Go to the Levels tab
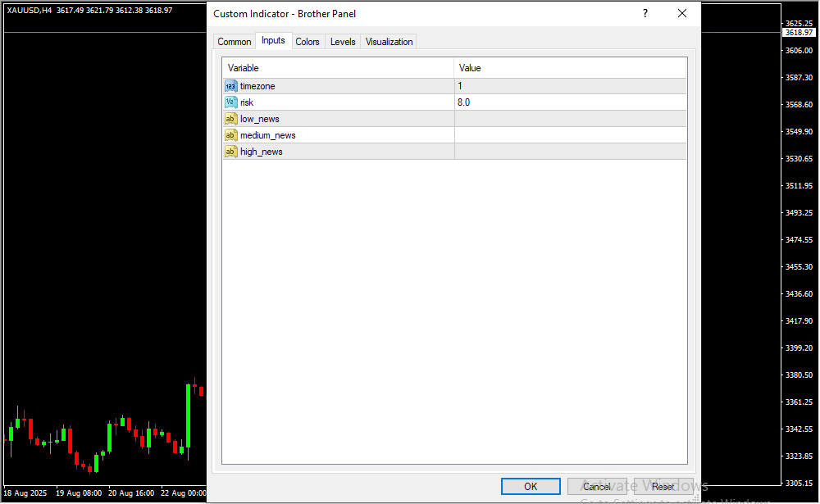The height and width of the screenshot is (504, 820). point(343,42)
